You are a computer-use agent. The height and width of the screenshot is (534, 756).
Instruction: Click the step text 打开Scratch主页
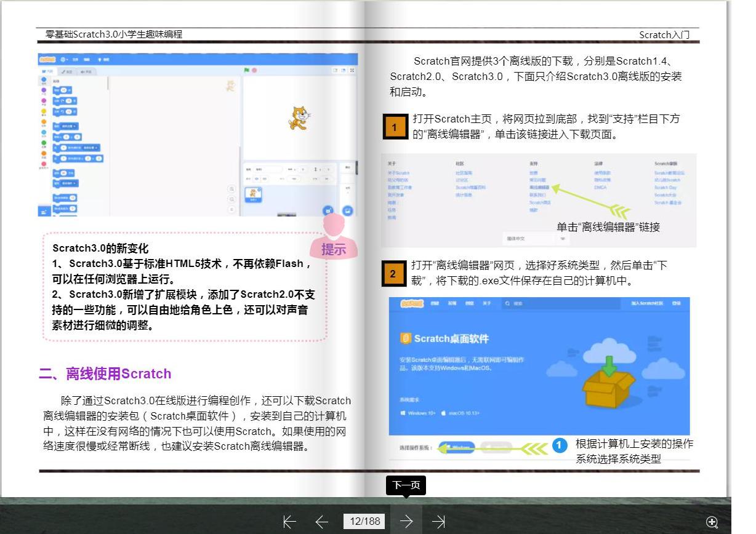(546, 126)
